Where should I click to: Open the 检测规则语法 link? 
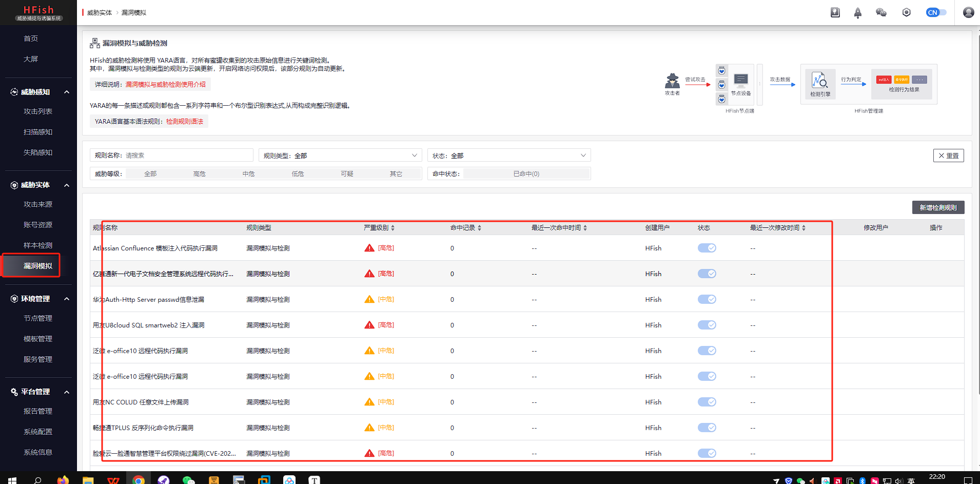(185, 122)
